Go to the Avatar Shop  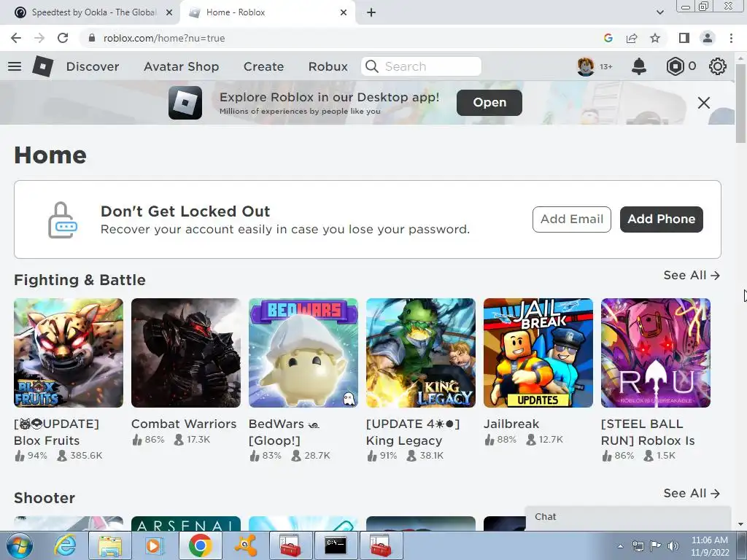181,66
